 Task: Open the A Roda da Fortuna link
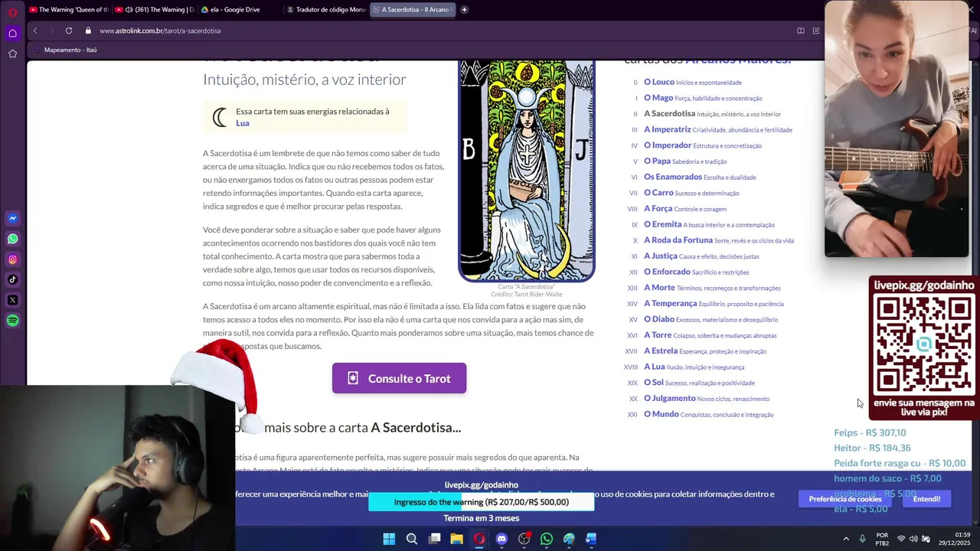click(x=678, y=240)
